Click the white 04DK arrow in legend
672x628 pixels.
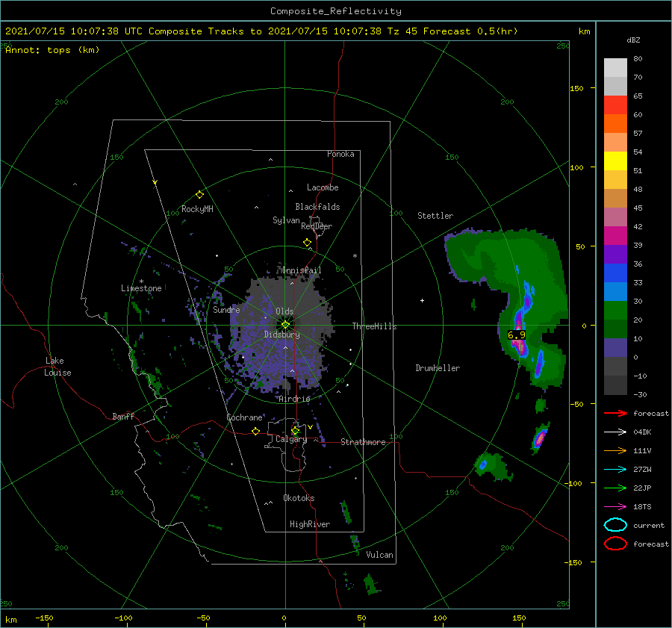[615, 432]
